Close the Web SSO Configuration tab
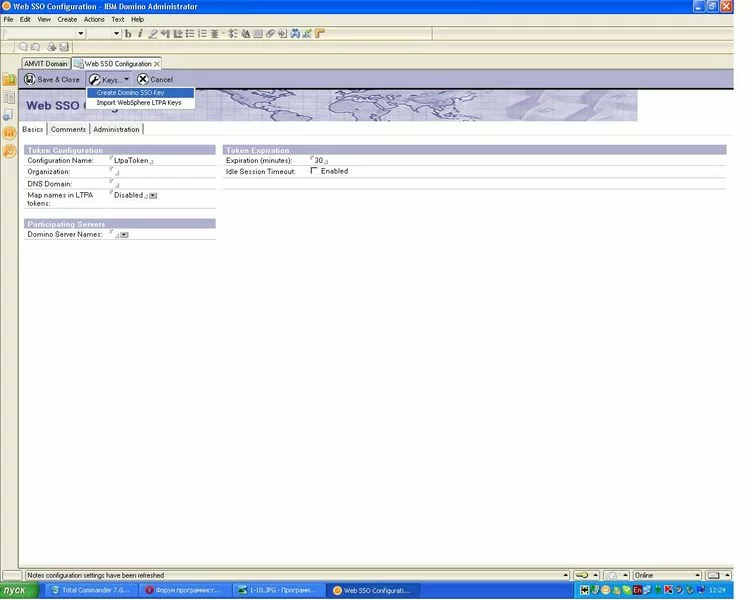This screenshot has height=600, width=750. click(x=157, y=63)
